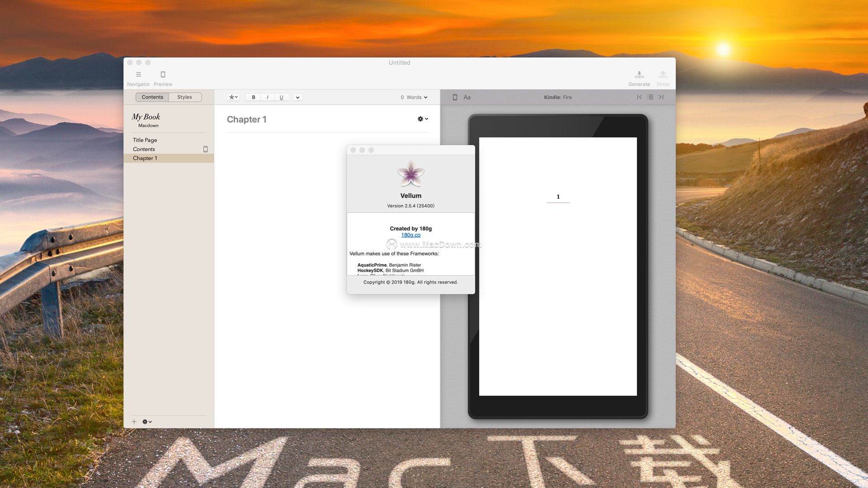Select Title Page in the sidebar

(x=145, y=140)
